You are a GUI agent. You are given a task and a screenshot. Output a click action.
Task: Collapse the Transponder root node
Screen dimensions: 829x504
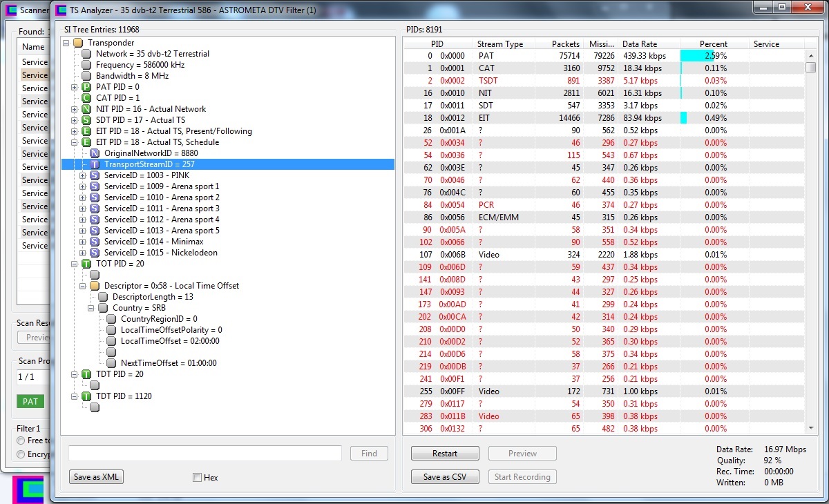click(x=66, y=43)
